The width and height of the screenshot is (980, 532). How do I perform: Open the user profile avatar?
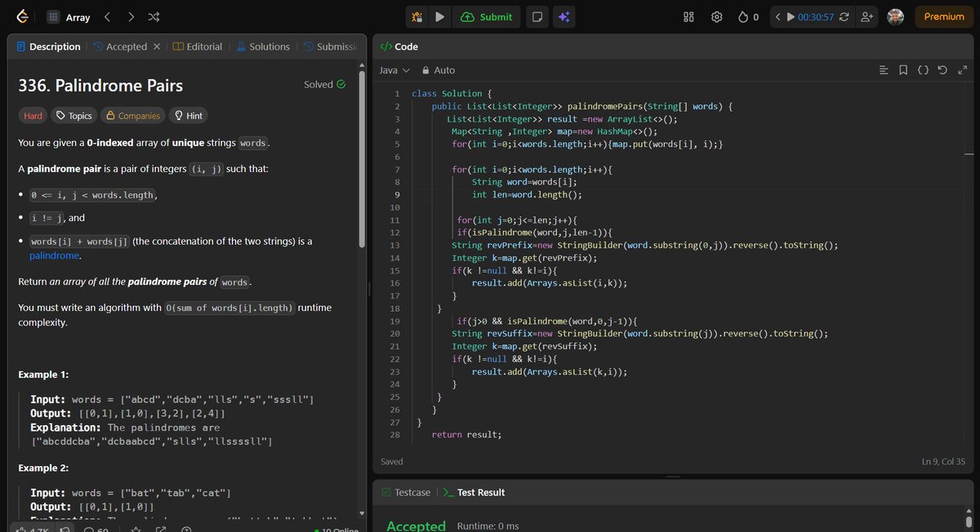896,16
